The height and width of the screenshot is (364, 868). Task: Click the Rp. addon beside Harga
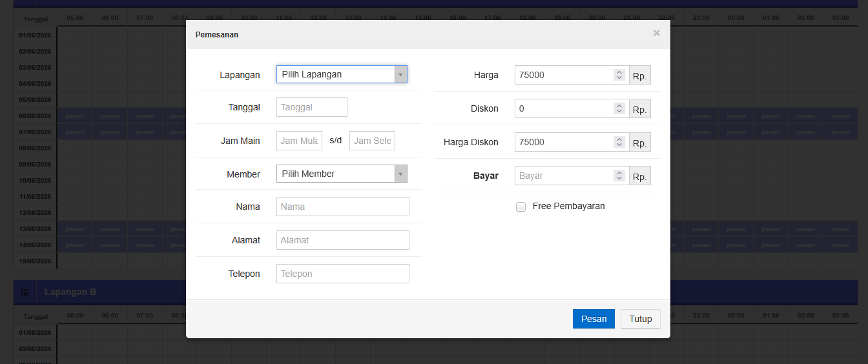[640, 75]
